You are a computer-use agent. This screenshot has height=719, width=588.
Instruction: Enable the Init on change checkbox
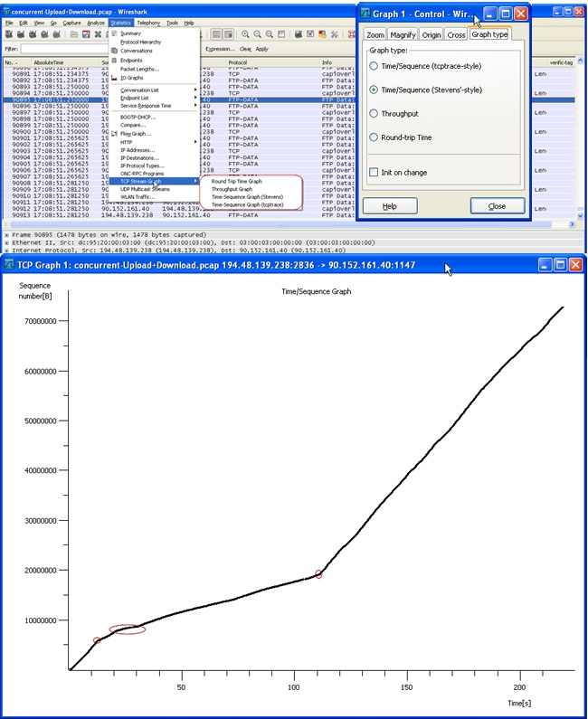pyautogui.click(x=374, y=172)
